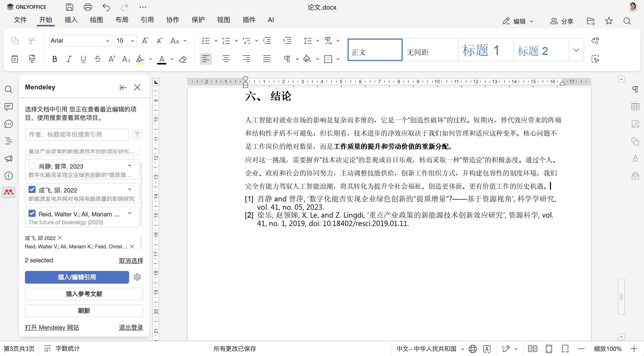Screen dimensions: 644x356
Task: Toggle spell checking in status bar
Action: point(487,349)
